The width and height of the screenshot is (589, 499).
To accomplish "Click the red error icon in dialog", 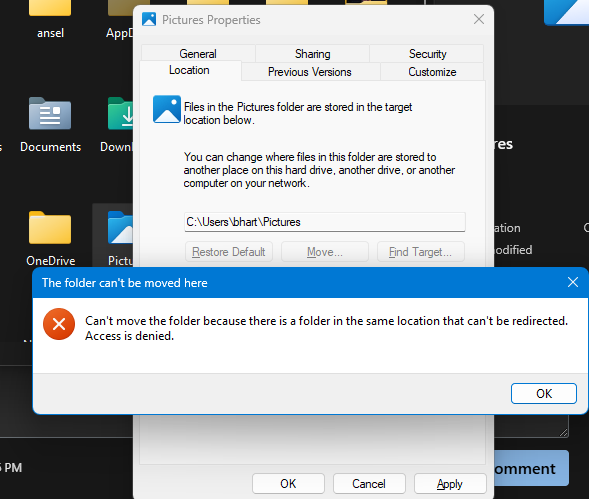I will pyautogui.click(x=59, y=324).
